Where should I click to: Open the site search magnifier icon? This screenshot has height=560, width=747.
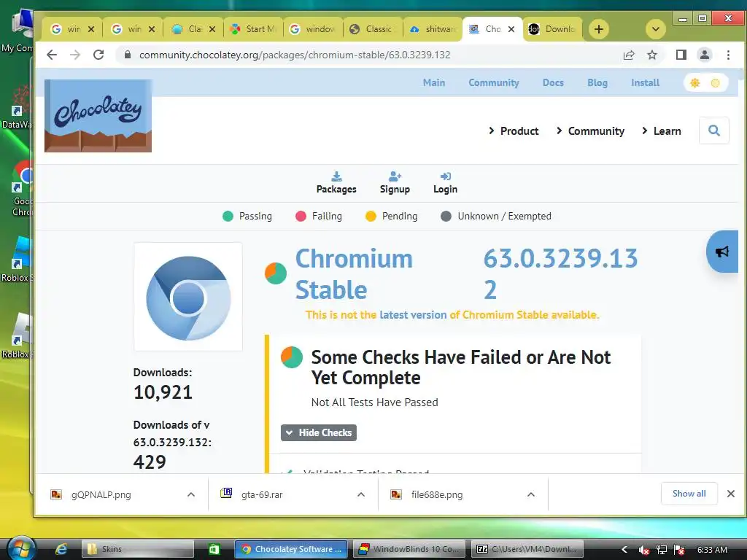coord(713,131)
